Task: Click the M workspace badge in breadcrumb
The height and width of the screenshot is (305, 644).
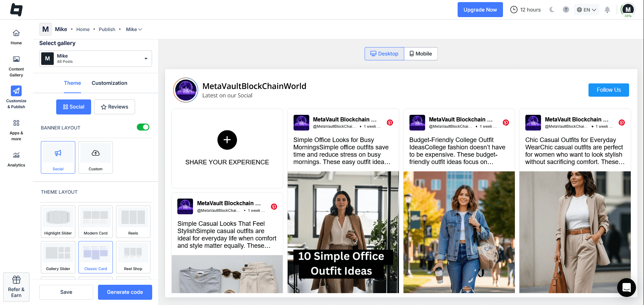Action: coord(45,29)
